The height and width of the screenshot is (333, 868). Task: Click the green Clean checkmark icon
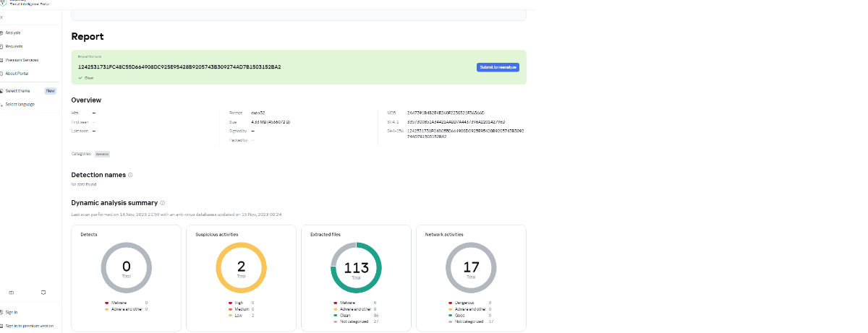click(80, 77)
